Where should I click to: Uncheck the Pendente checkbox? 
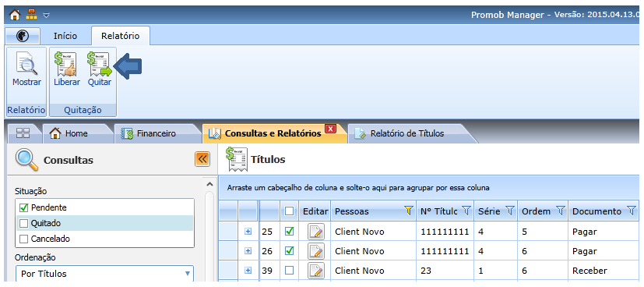(x=23, y=207)
